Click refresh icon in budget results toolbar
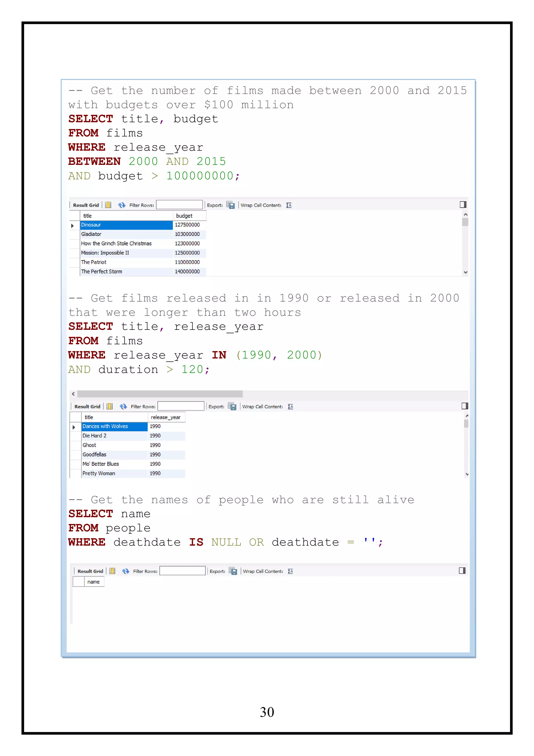 pos(122,205)
